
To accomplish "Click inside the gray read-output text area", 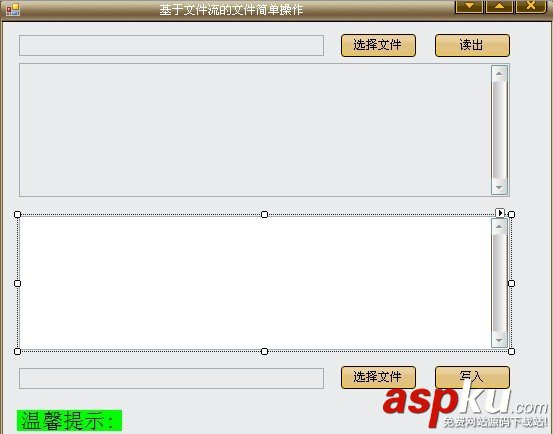I will (x=255, y=130).
